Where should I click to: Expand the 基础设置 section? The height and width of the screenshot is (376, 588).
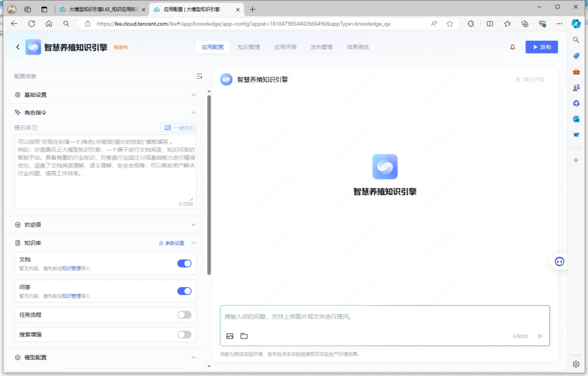tap(194, 95)
